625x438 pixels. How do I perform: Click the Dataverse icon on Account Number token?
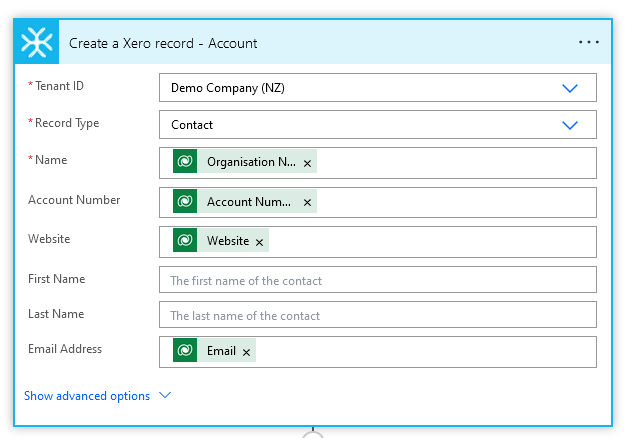[x=185, y=201]
